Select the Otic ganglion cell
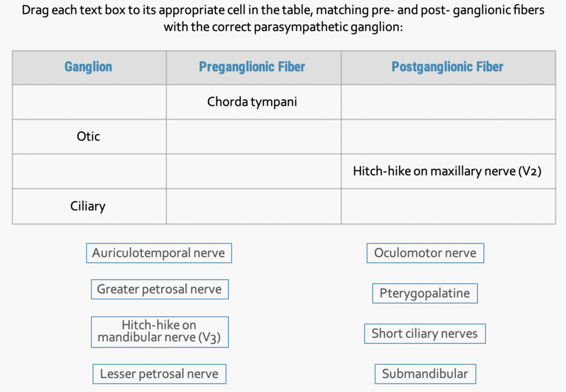Screen dimensions: 566x392 click(89, 137)
